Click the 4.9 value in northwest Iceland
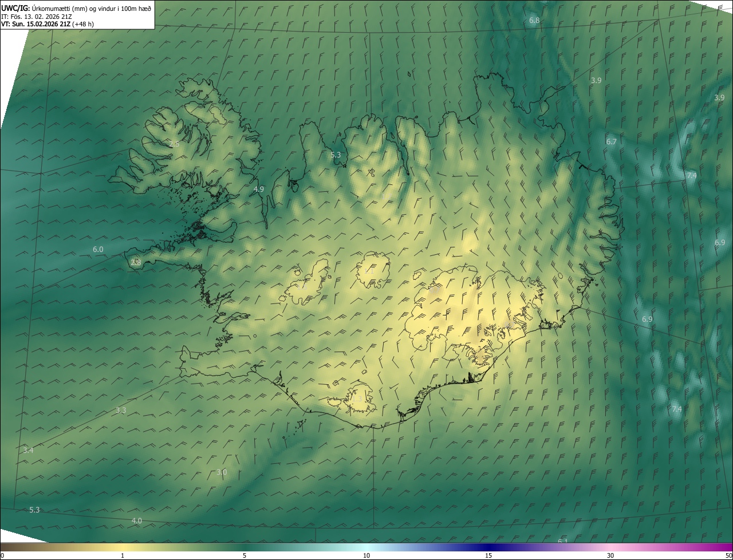The width and height of the screenshot is (733, 560). (x=258, y=189)
